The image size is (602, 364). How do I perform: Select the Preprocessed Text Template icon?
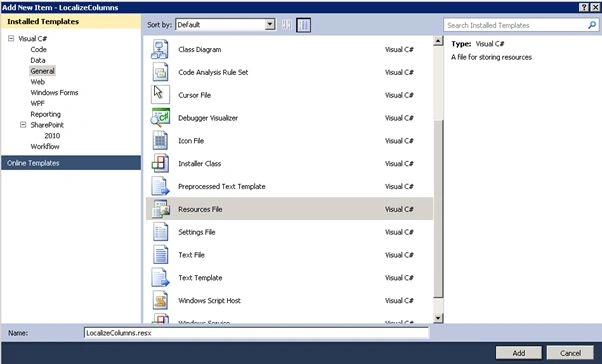point(160,186)
